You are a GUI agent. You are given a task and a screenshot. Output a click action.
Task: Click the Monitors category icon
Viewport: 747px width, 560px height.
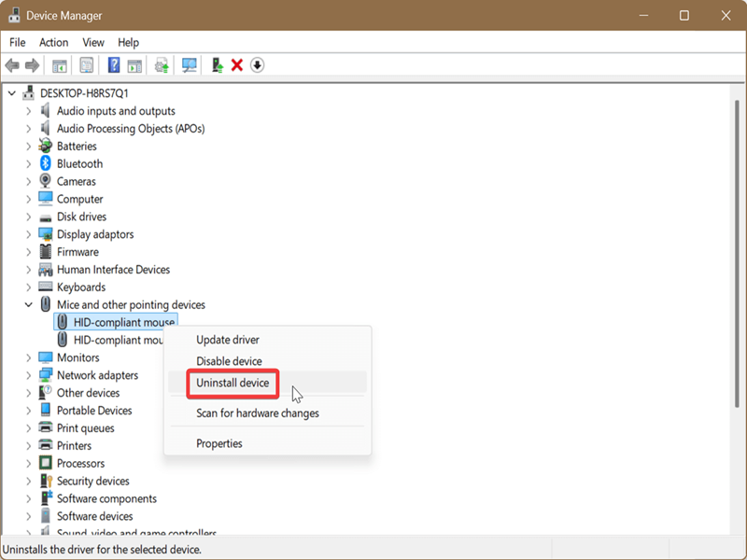point(45,357)
